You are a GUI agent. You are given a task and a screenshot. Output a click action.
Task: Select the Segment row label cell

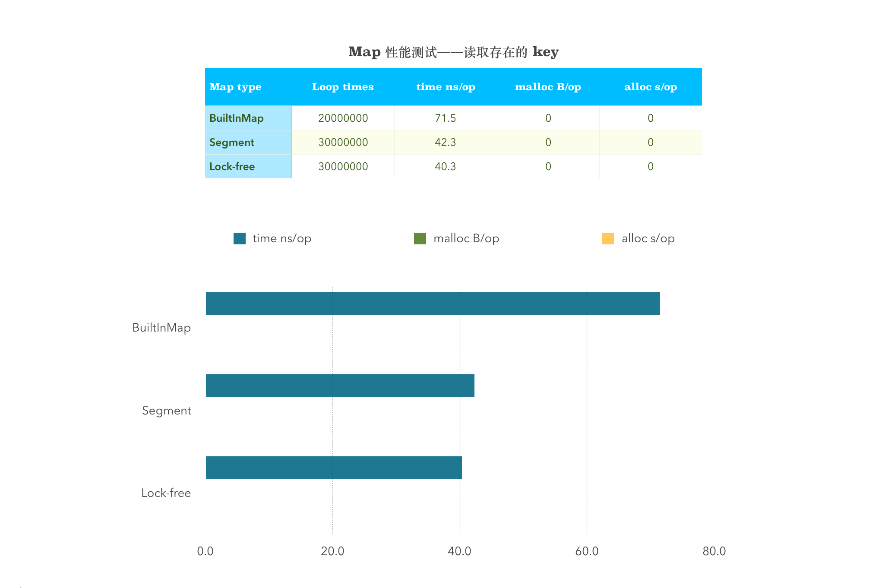232,142
